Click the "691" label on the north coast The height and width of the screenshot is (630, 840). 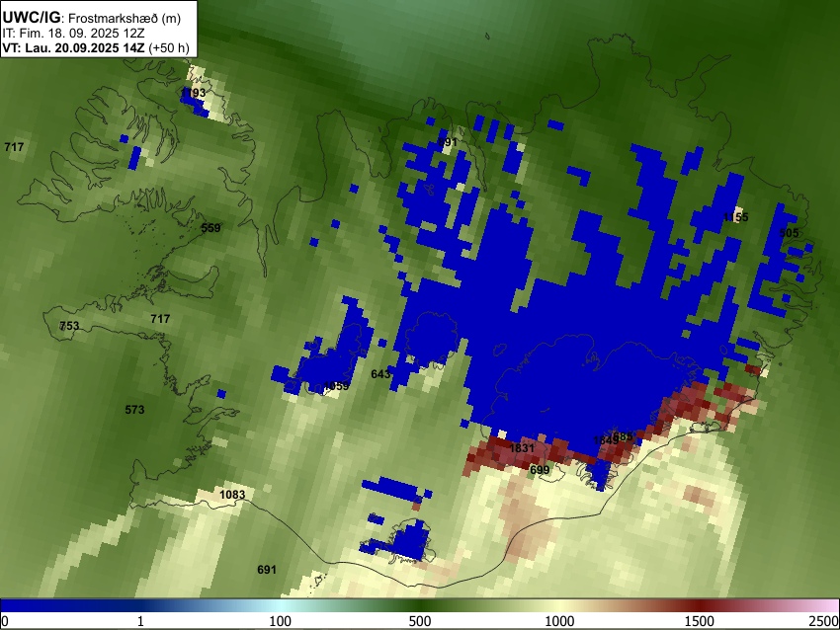448,142
